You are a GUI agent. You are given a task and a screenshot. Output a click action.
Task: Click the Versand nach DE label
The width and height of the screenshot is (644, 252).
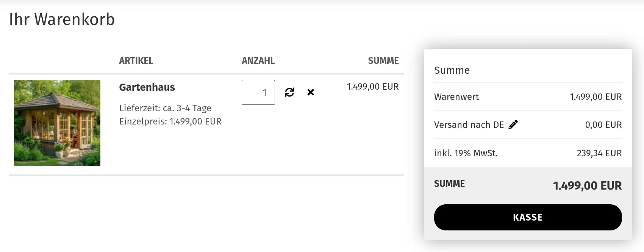(x=469, y=125)
